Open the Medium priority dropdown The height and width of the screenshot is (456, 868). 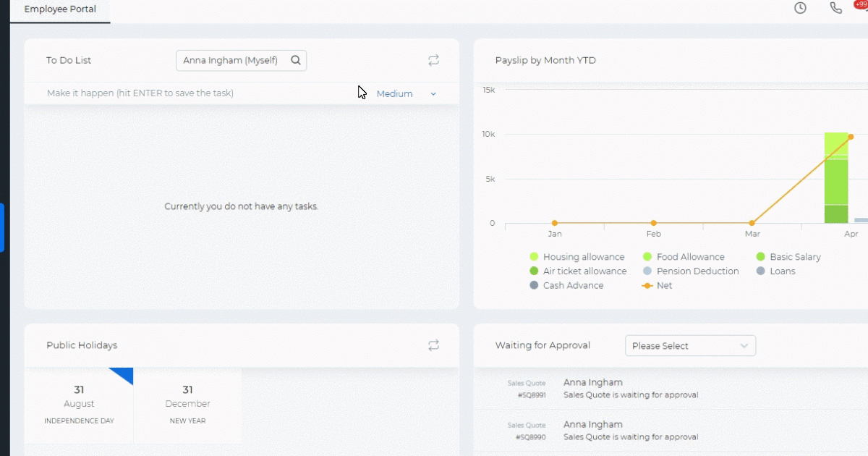pyautogui.click(x=407, y=93)
